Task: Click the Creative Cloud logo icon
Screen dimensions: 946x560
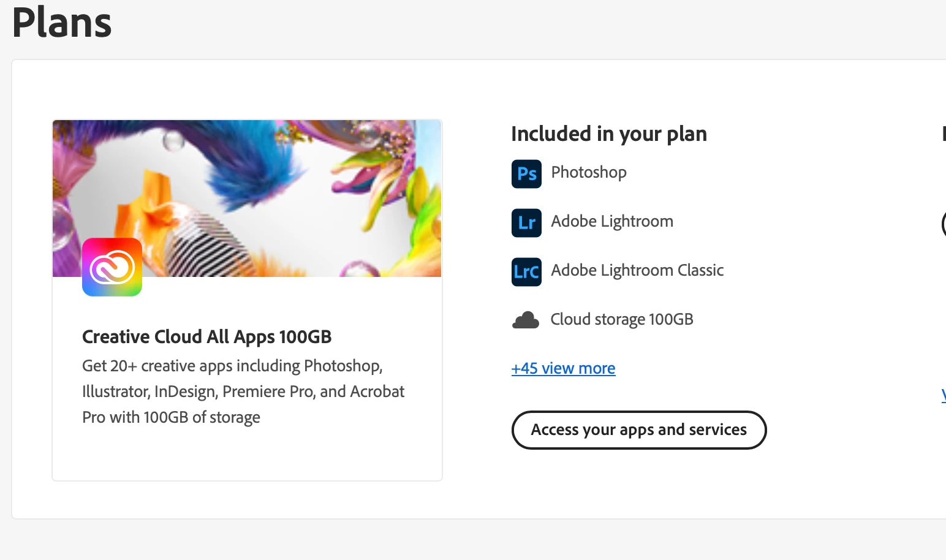Action: pos(112,267)
